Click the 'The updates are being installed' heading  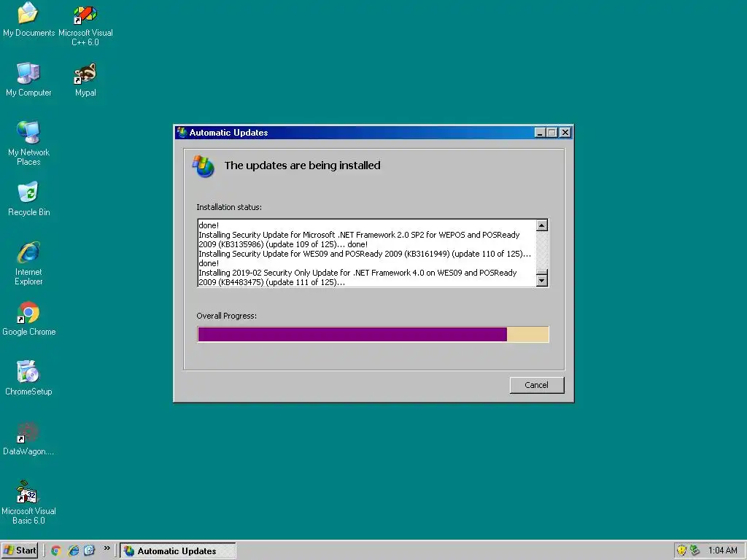303,166
